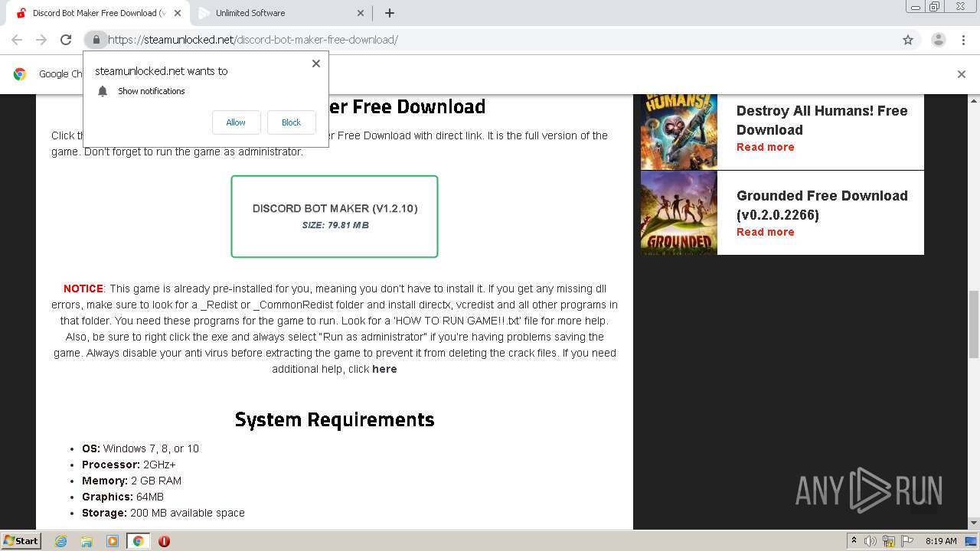980x551 pixels.
Task: Click the 8:19 AM taskbar clock
Action: (941, 541)
